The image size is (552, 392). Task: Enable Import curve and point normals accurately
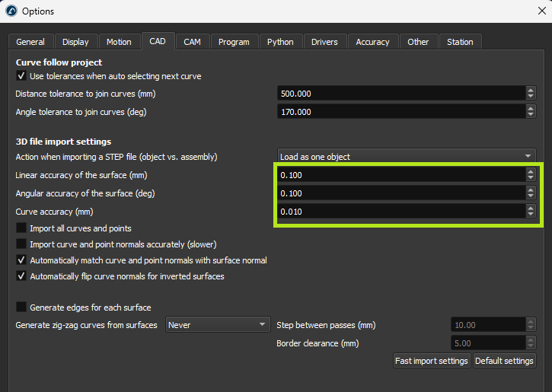21,244
